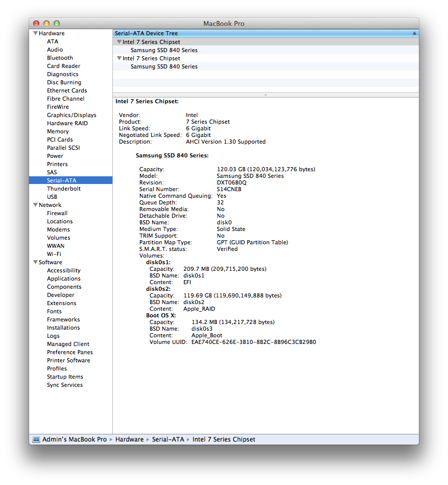
Task: Open Profiles under Software
Action: tap(57, 368)
